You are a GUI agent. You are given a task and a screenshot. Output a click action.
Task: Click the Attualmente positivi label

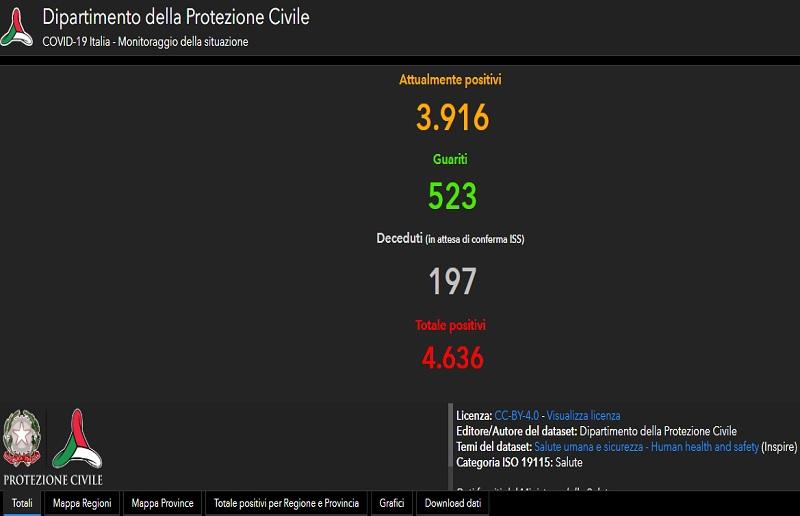(450, 80)
